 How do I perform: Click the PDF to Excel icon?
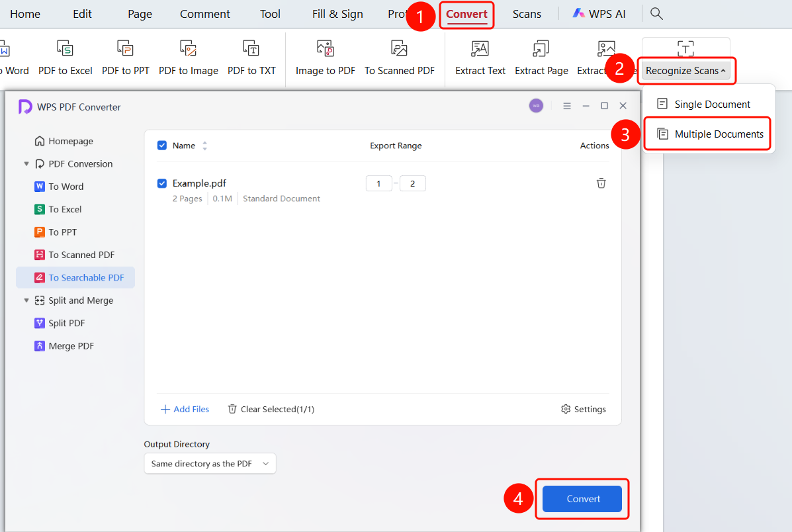pos(65,48)
